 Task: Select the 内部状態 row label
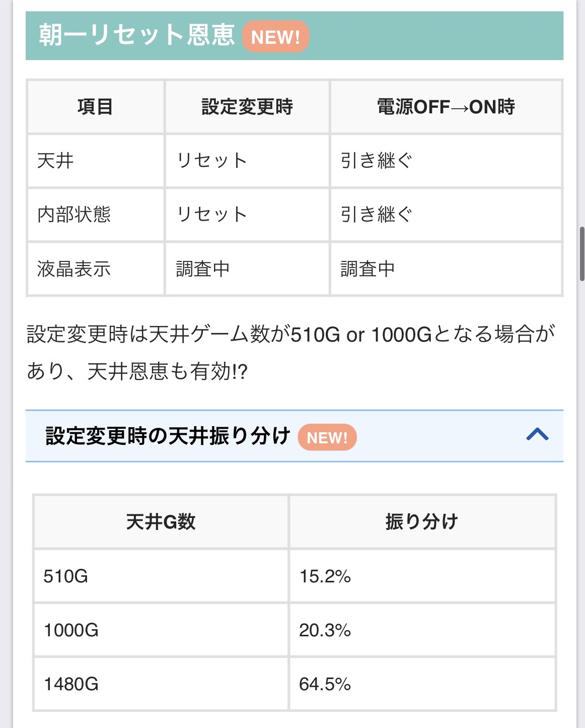[74, 215]
